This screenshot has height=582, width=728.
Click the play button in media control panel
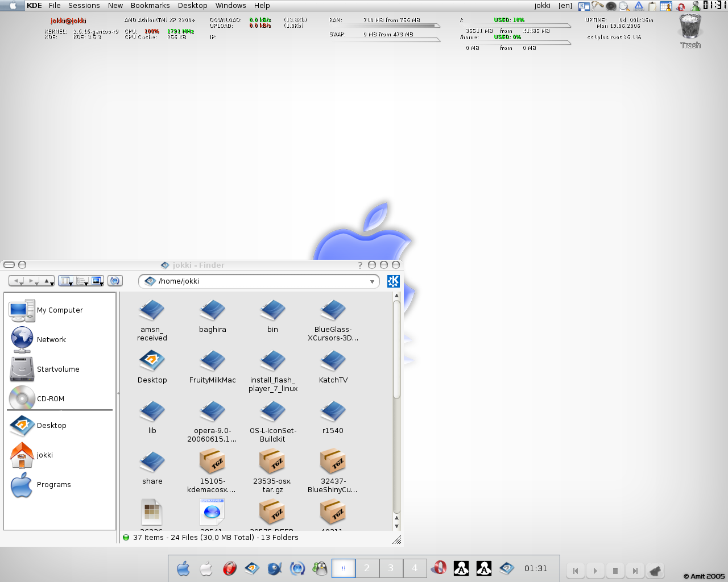coord(595,571)
